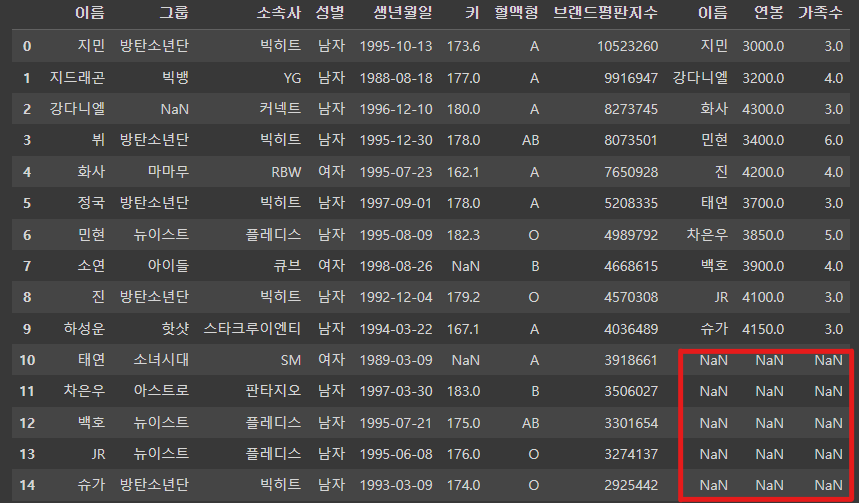Click height value 167.1
Image resolution: width=859 pixels, height=503 pixels.
point(463,329)
